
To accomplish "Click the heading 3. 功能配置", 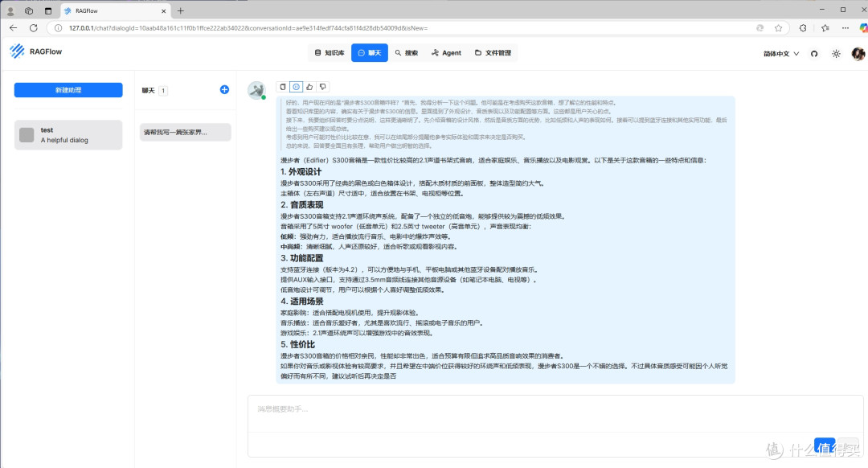I will click(x=301, y=258).
